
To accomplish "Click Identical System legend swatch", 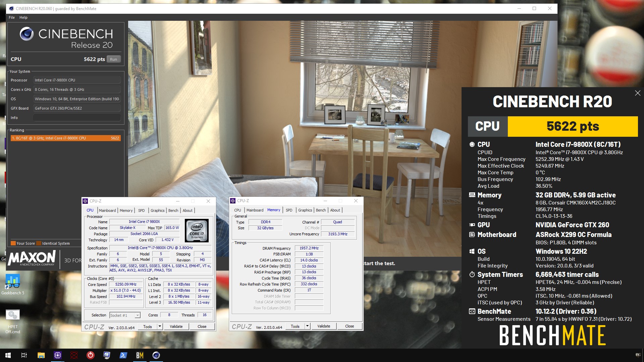I will [39, 243].
